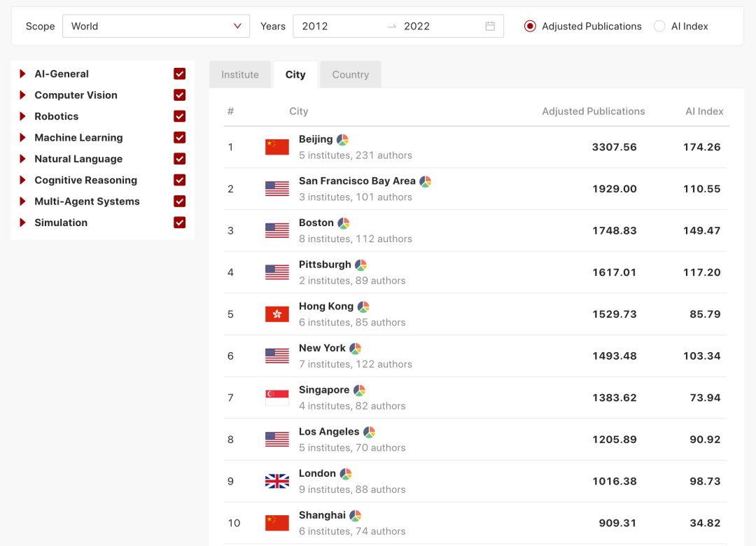The width and height of the screenshot is (756, 546).
Task: Open the pie chart icon beside Singapore
Action: (x=359, y=390)
